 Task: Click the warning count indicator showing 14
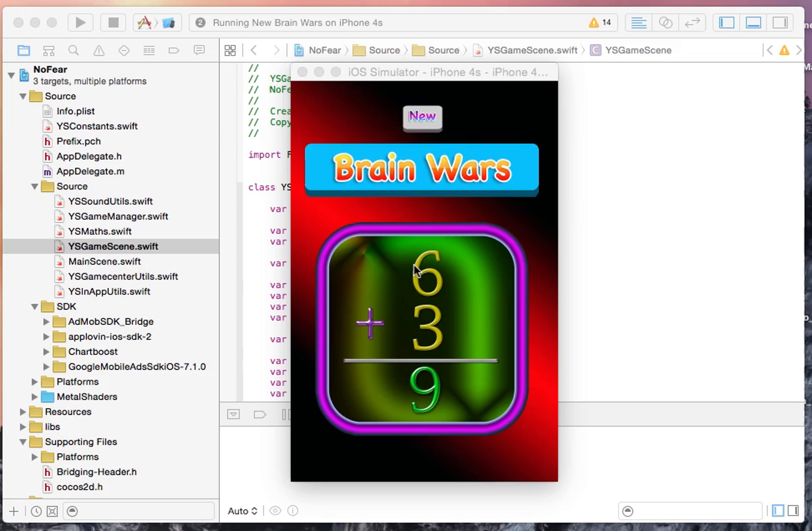[600, 23]
